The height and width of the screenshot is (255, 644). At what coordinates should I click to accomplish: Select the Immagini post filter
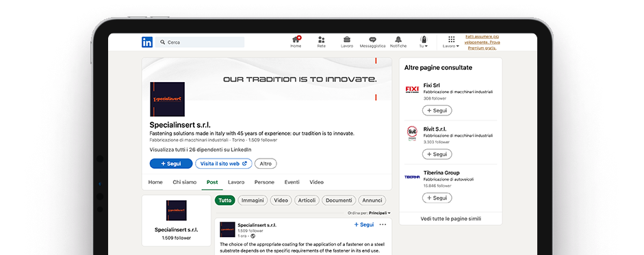[x=253, y=200]
